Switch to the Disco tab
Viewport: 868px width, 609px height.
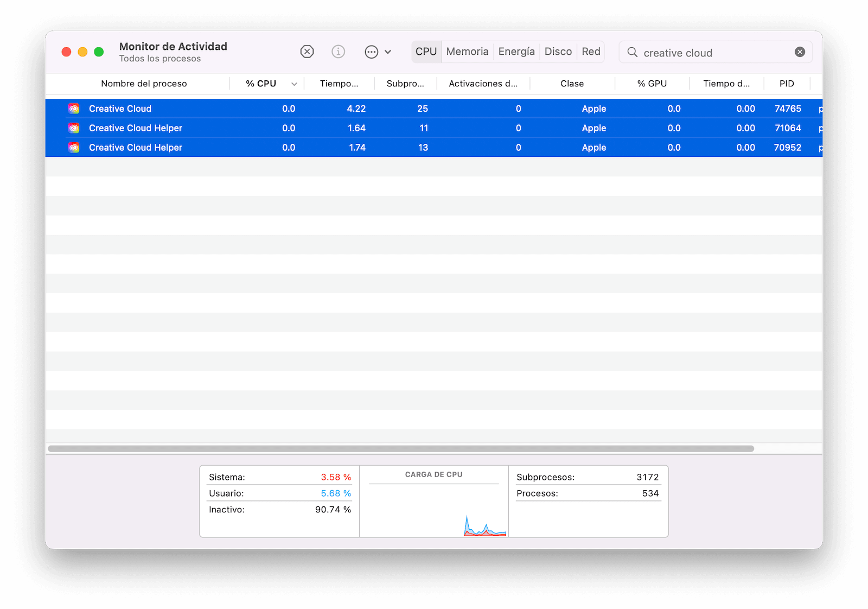[558, 52]
